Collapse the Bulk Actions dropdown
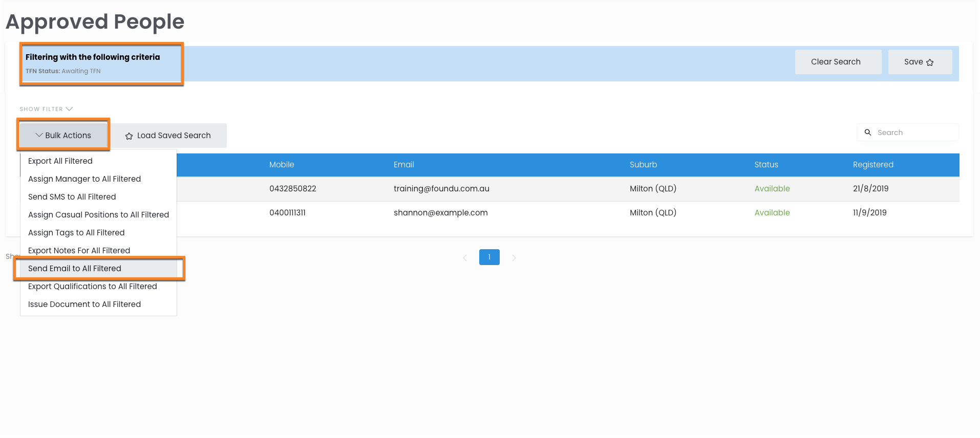 click(63, 136)
